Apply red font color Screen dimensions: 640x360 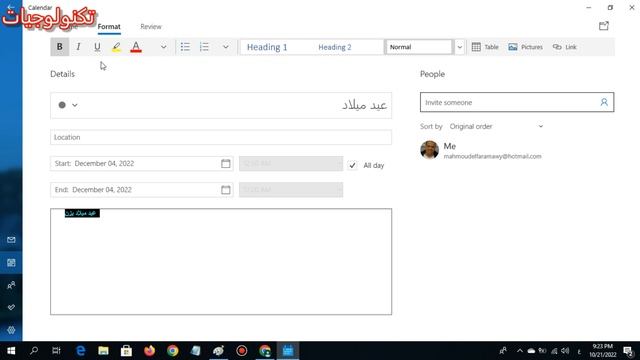point(136,47)
